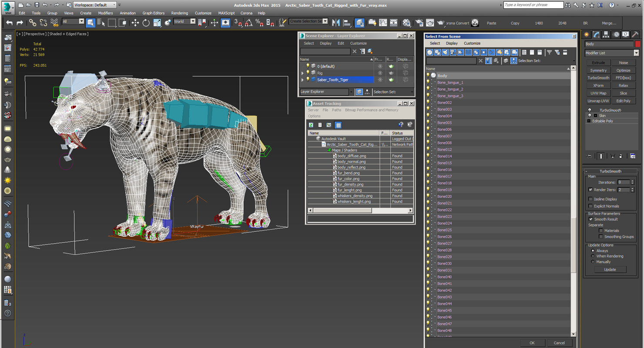Click the Configure Modifier Sets icon
Image resolution: width=644 pixels, height=348 pixels.
point(633,156)
